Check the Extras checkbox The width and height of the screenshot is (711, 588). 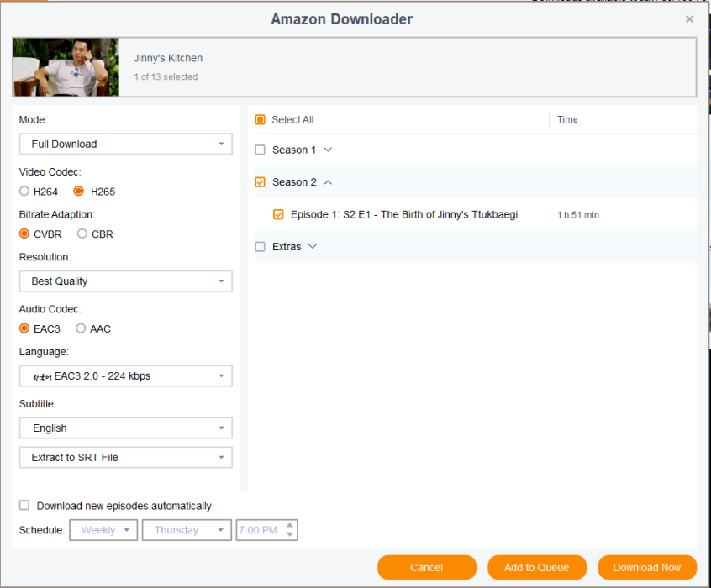(260, 247)
